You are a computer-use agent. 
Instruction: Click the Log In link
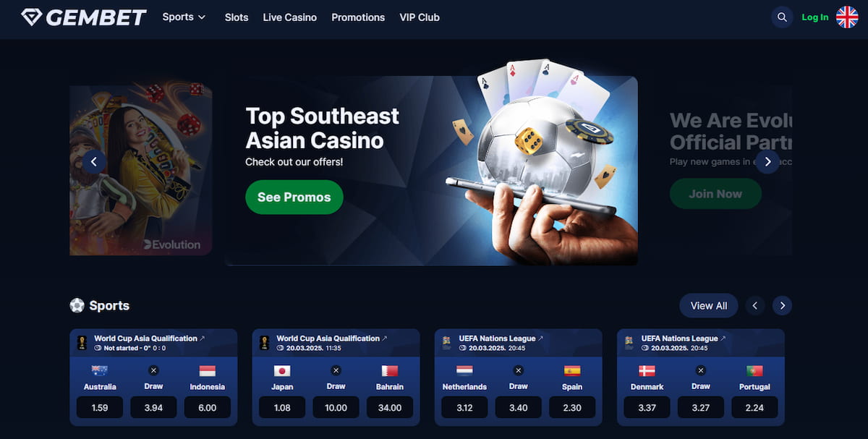[x=815, y=17]
